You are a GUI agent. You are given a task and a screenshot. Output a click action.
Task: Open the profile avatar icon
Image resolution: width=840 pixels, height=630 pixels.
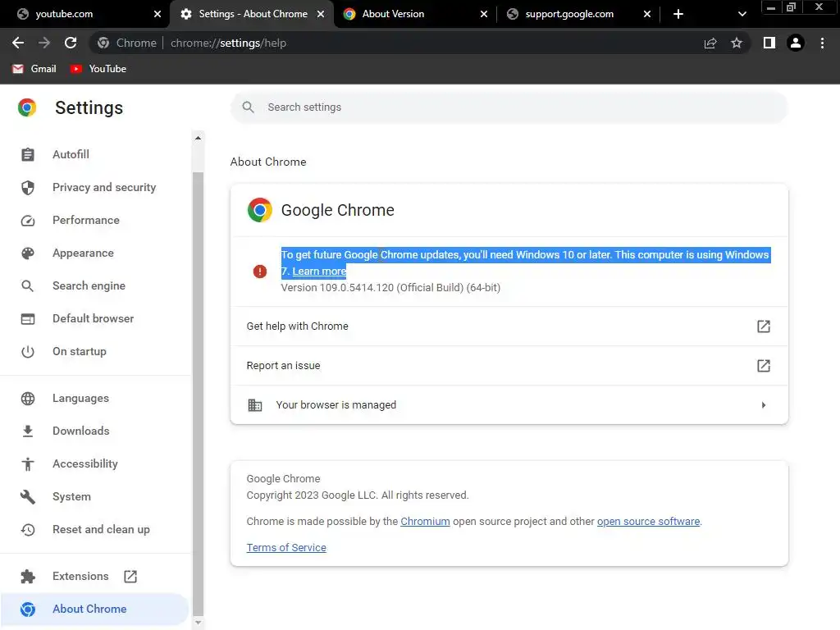tap(795, 43)
